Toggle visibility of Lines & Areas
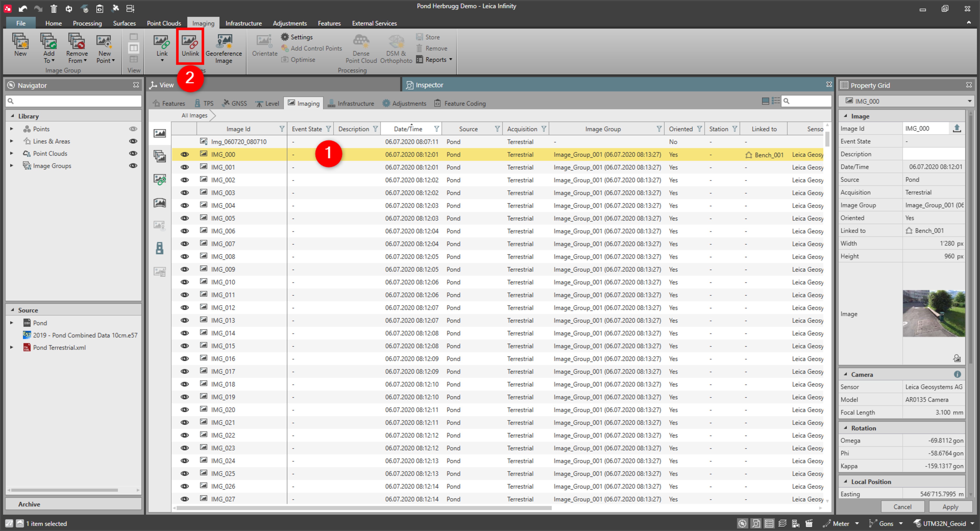 point(133,141)
